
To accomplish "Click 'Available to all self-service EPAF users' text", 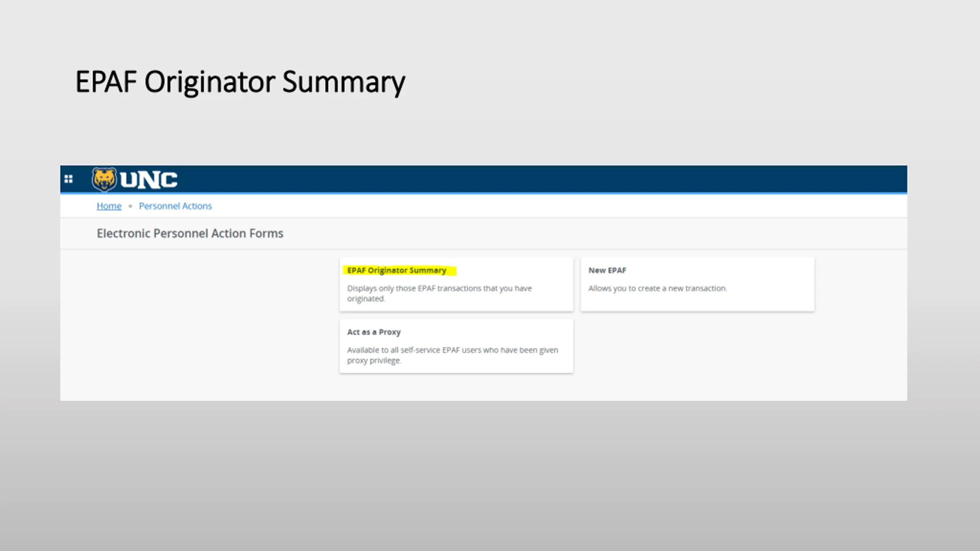I will [x=452, y=355].
